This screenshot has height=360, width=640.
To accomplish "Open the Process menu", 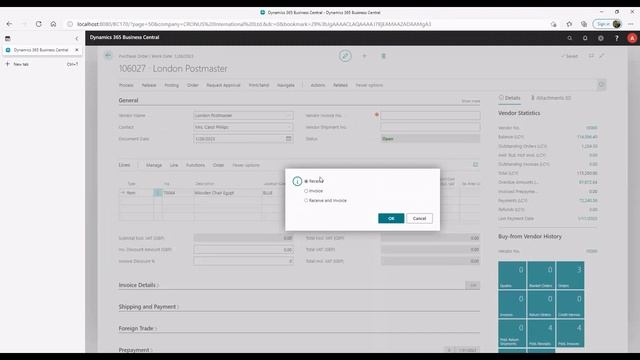I will click(x=126, y=85).
